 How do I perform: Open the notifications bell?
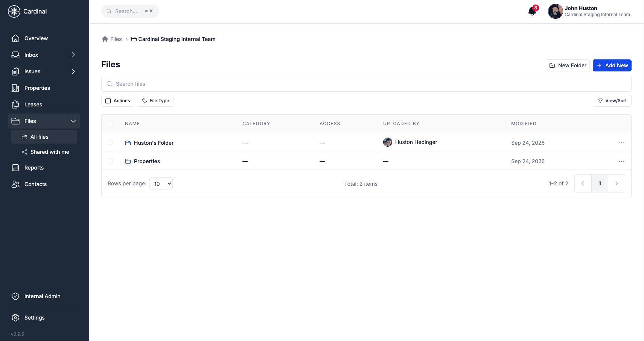tap(532, 11)
